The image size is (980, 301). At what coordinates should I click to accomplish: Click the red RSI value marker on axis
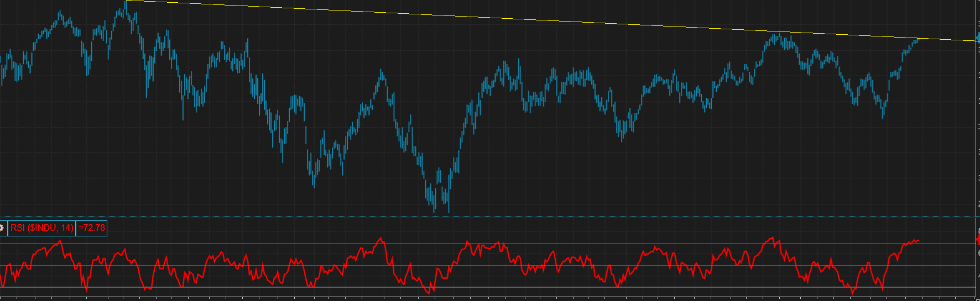[978, 240]
